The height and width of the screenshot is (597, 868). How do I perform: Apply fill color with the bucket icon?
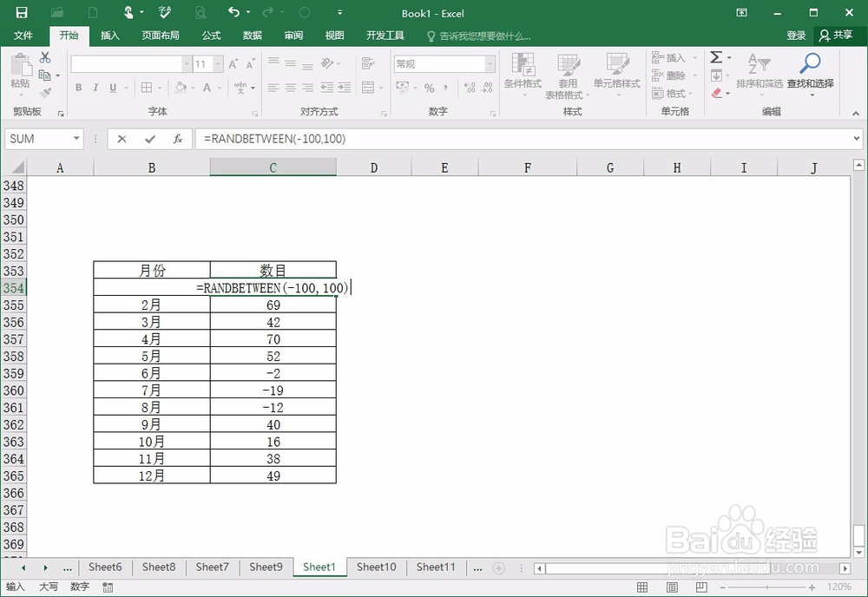pyautogui.click(x=181, y=88)
